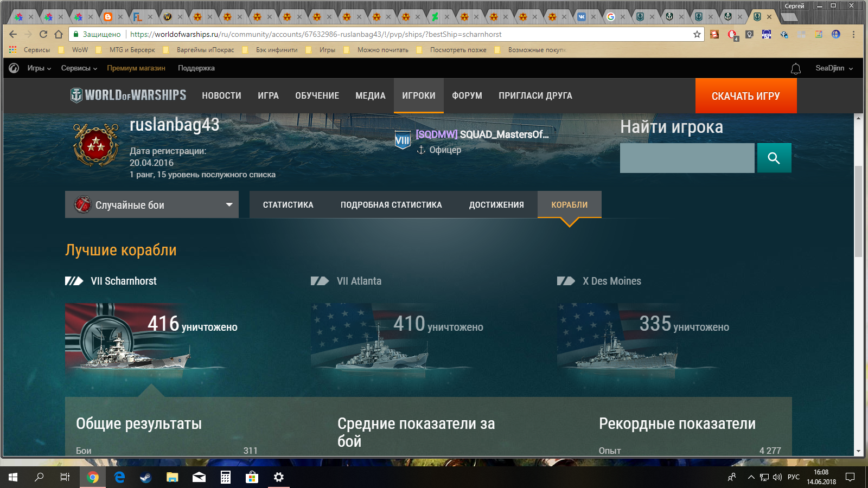This screenshot has height=488, width=868.
Task: Open the Windows Start menu
Action: (x=13, y=477)
